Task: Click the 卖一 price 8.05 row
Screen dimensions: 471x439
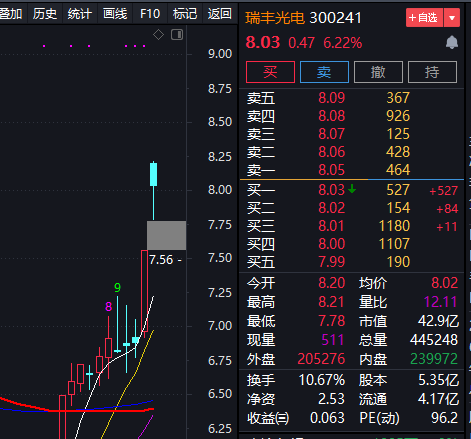Action: click(352, 170)
